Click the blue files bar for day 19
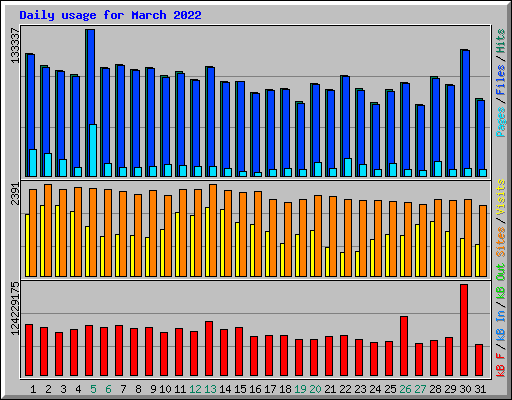512x400 pixels. point(301,136)
